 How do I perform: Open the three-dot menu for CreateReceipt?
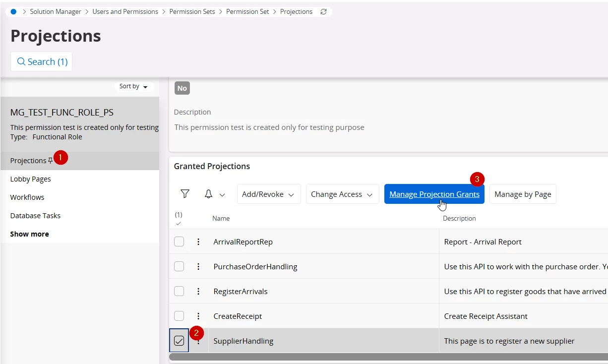pos(198,316)
